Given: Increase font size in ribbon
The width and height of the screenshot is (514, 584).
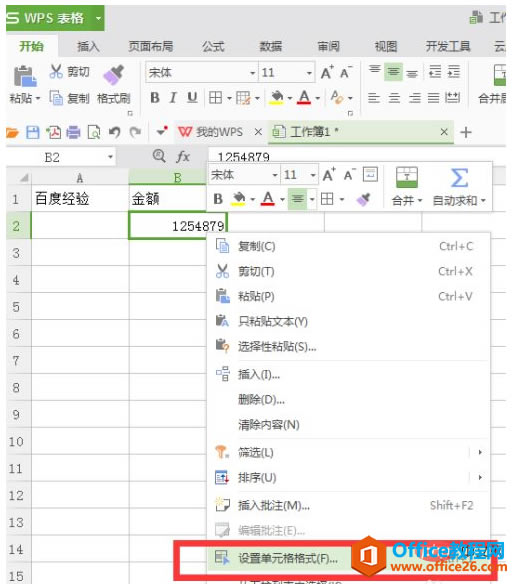Looking at the screenshot, I should point(326,72).
